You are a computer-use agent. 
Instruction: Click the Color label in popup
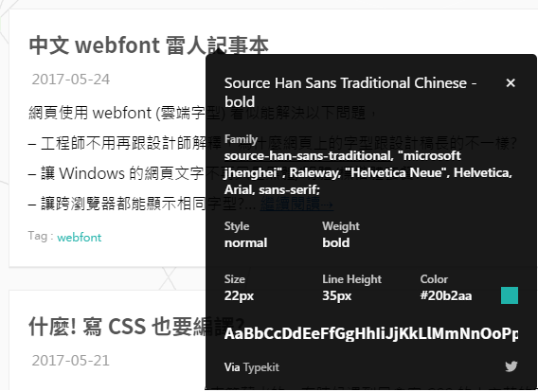pyautogui.click(x=434, y=279)
